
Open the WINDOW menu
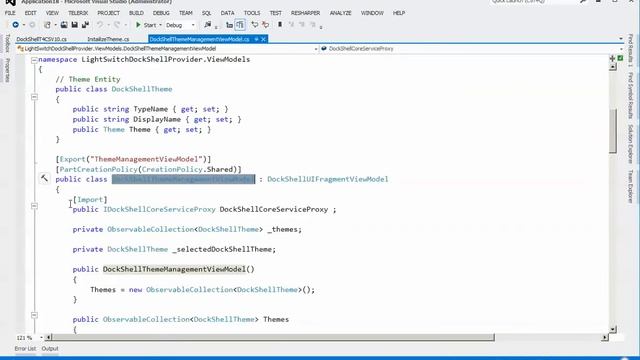(372, 13)
